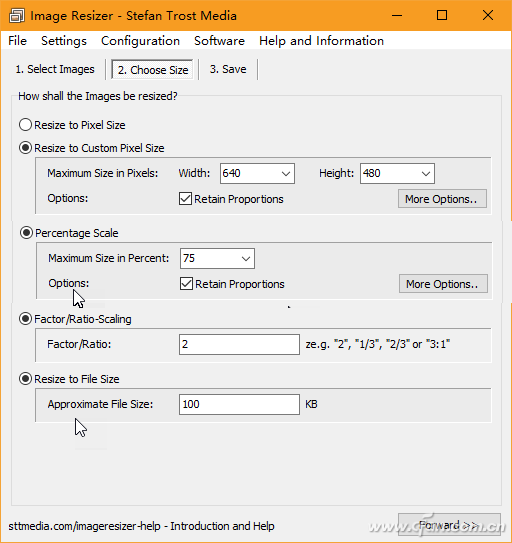Click into the Factor/Ratio input field
The width and height of the screenshot is (512, 543).
coord(239,344)
